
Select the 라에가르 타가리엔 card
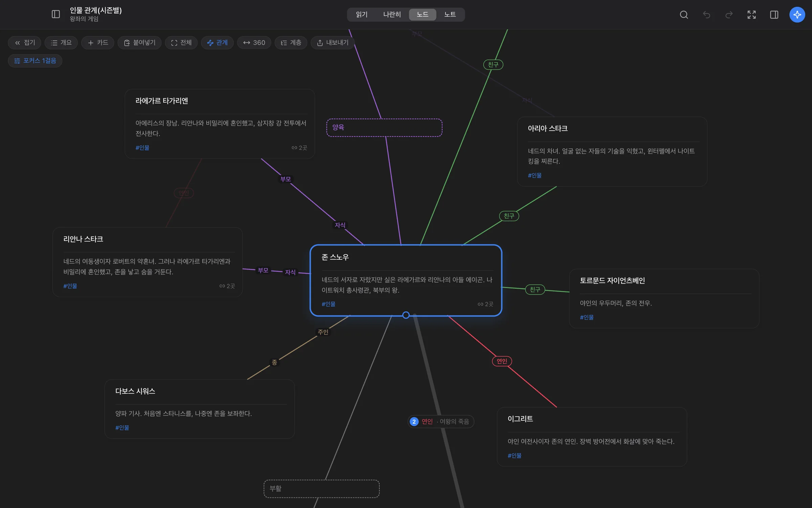220,124
